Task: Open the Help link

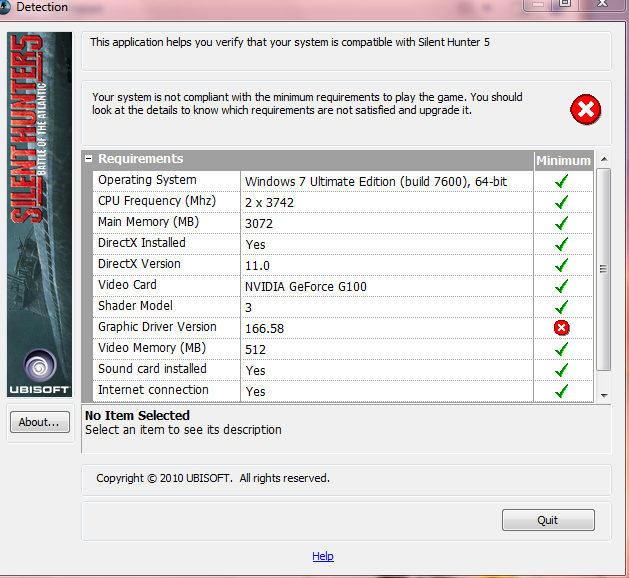Action: coord(323,556)
